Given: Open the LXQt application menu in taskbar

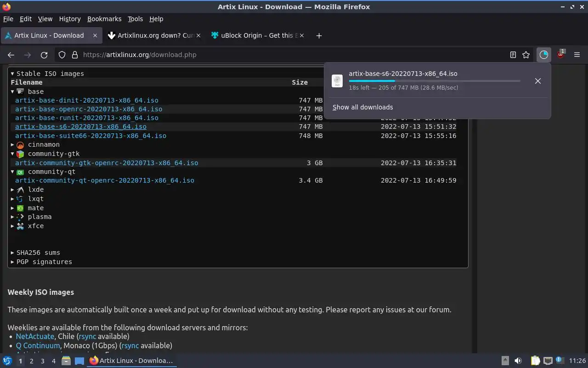Looking at the screenshot, I should [x=7, y=361].
